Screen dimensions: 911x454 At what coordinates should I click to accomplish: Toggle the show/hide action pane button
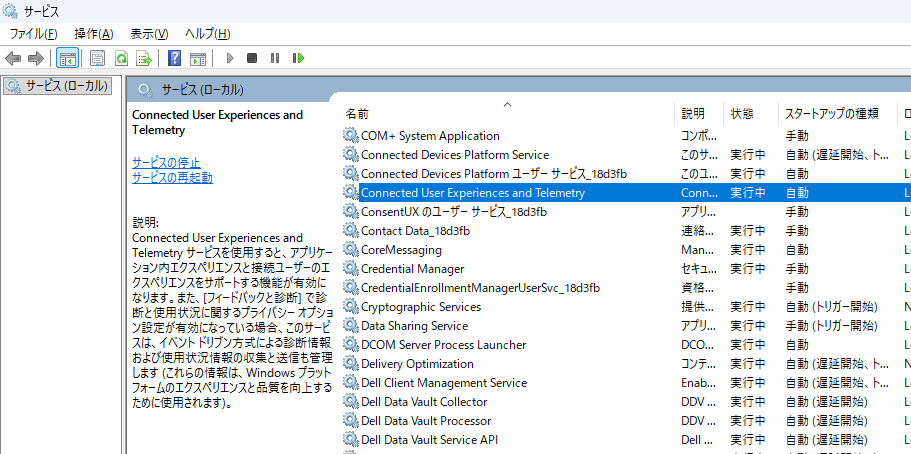pyautogui.click(x=198, y=58)
